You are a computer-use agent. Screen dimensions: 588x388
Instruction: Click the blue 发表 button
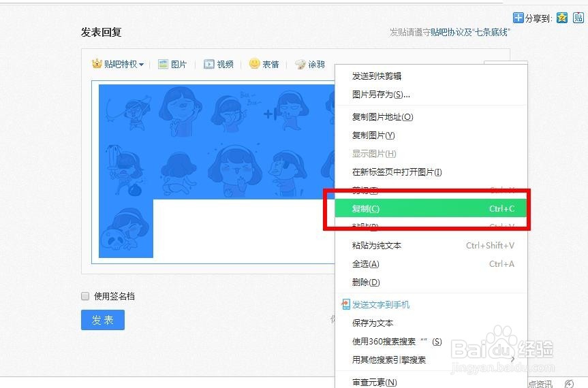click(103, 320)
